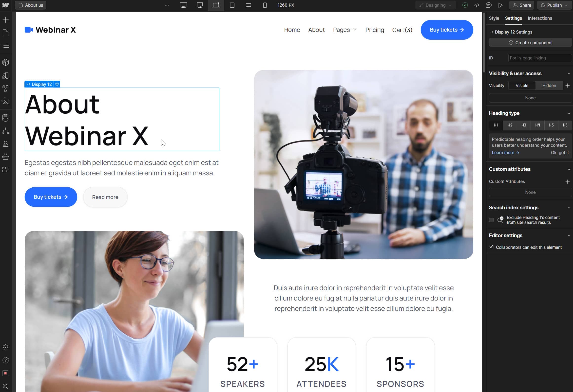Screen dimensions: 573x392
Task: Open the Pages panel icon
Action: pyautogui.click(x=5, y=33)
